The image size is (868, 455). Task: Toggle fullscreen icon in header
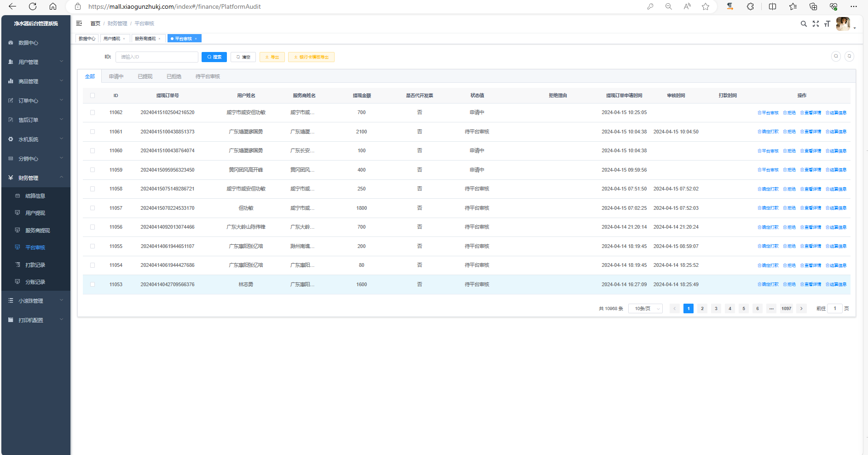tap(816, 24)
